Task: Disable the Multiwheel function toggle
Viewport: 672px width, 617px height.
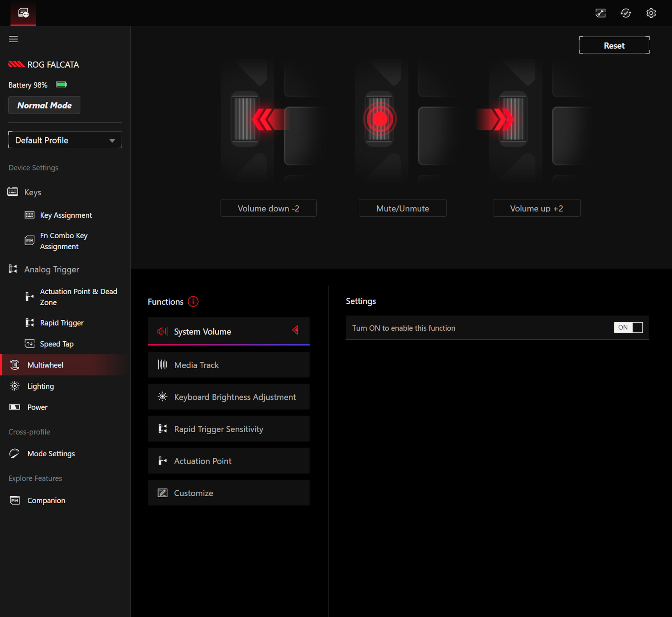Action: [629, 328]
